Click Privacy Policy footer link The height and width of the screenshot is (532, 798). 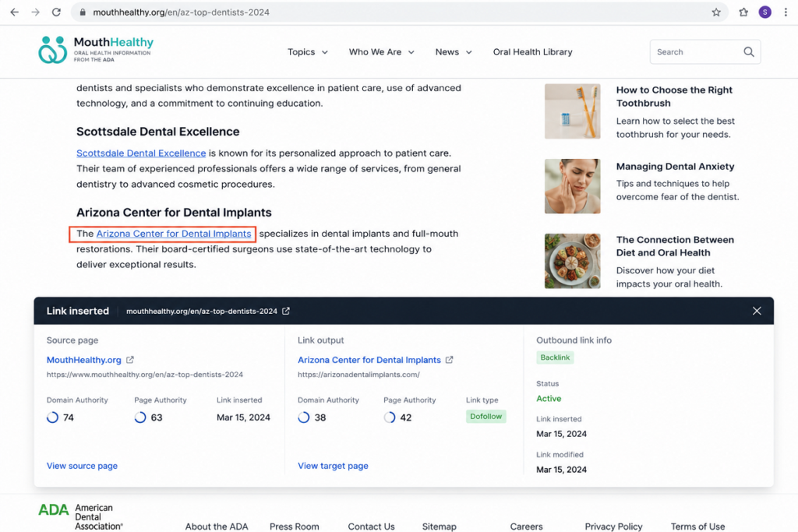613,527
